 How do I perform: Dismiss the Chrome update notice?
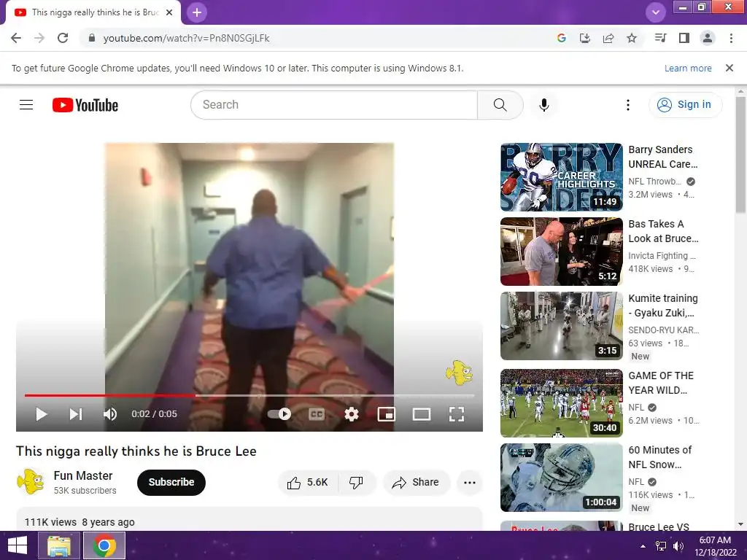click(x=729, y=68)
